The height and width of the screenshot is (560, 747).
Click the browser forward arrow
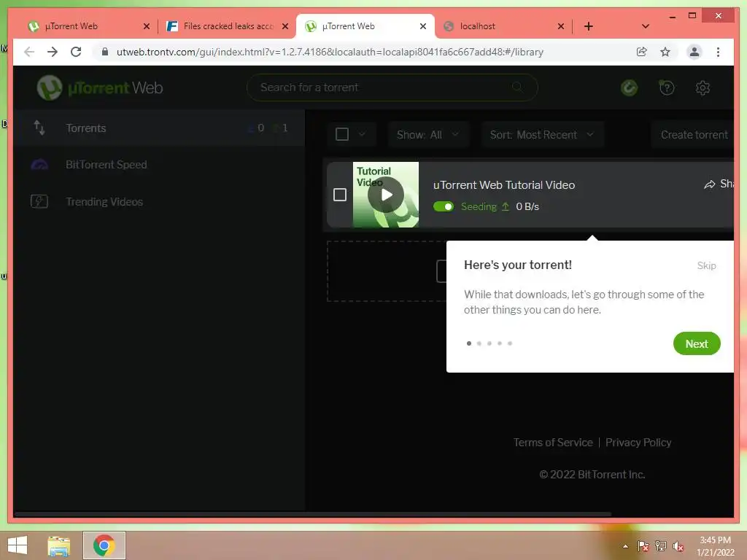tap(53, 52)
